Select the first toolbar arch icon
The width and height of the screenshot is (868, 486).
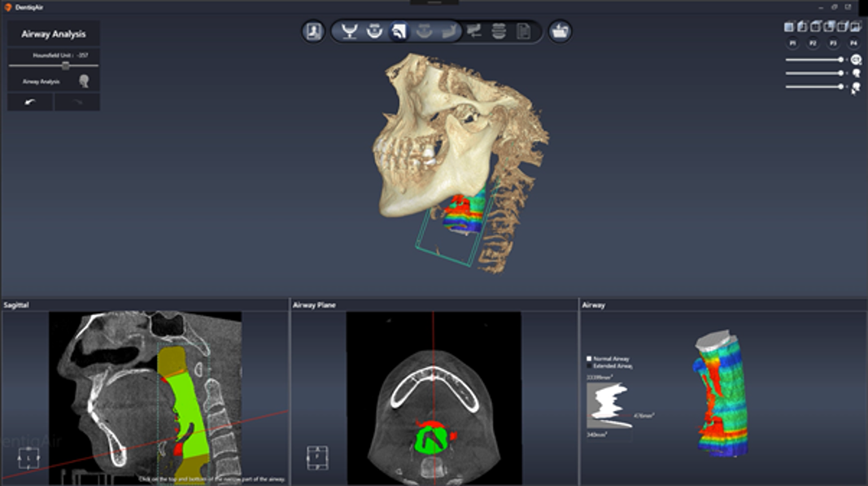point(351,32)
